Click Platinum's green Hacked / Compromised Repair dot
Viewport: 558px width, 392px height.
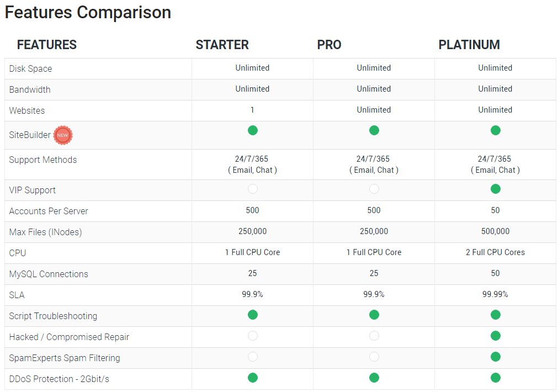(496, 336)
